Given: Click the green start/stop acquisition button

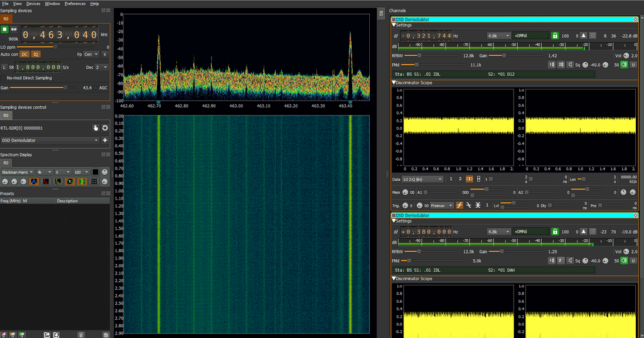Looking at the screenshot, I should click(x=5, y=29).
